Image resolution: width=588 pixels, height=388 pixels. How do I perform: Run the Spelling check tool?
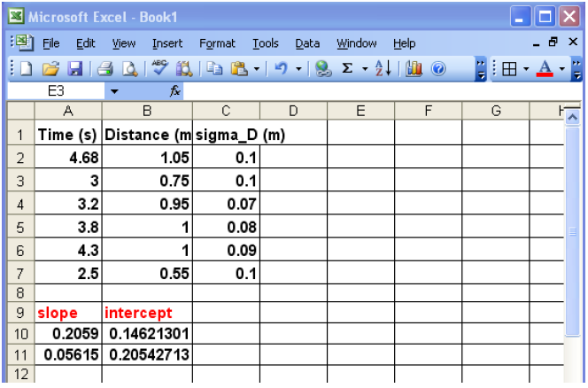point(159,67)
